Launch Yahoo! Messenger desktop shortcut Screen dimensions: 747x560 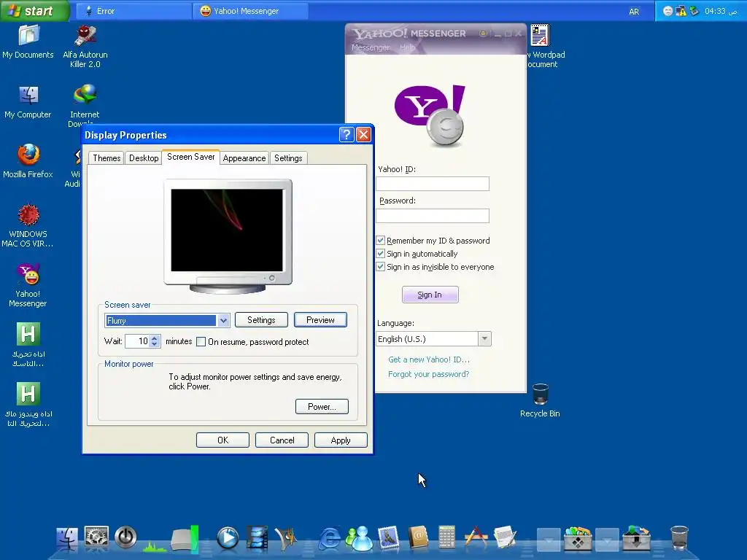click(x=28, y=285)
